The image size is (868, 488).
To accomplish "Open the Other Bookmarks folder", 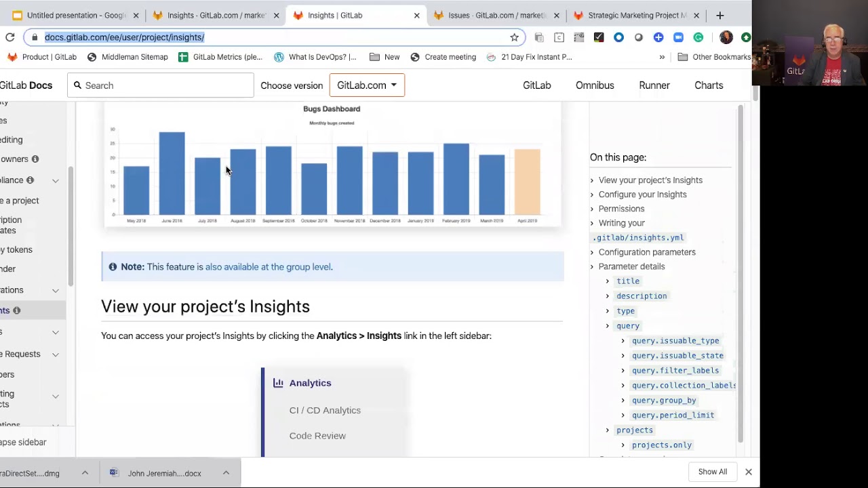I will tap(714, 57).
